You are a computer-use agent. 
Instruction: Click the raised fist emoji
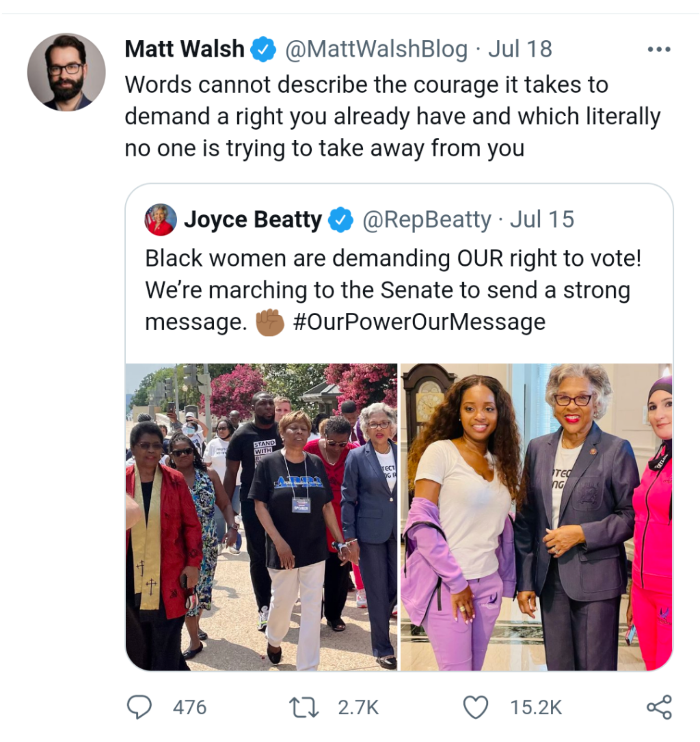pos(270,322)
